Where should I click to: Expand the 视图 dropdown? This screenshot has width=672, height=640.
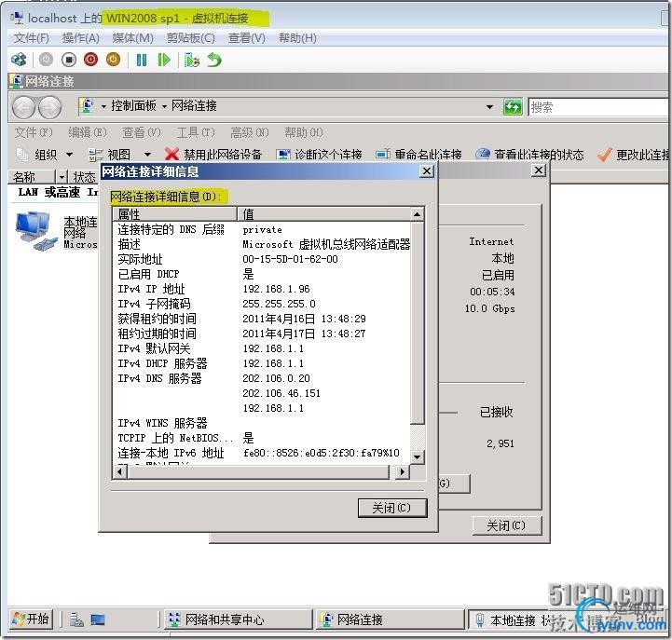click(x=147, y=155)
